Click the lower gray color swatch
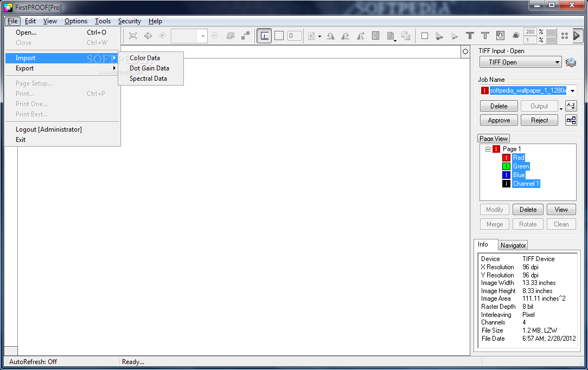 tap(551, 40)
